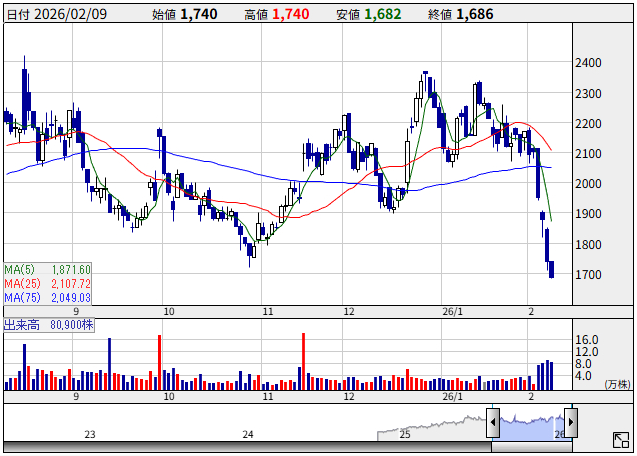The image size is (637, 456).
Task: Click the expand chart icon at bottom right
Action: click(621, 440)
